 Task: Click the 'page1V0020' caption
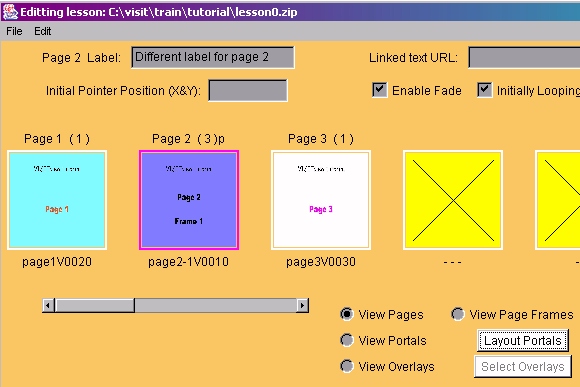(x=57, y=262)
